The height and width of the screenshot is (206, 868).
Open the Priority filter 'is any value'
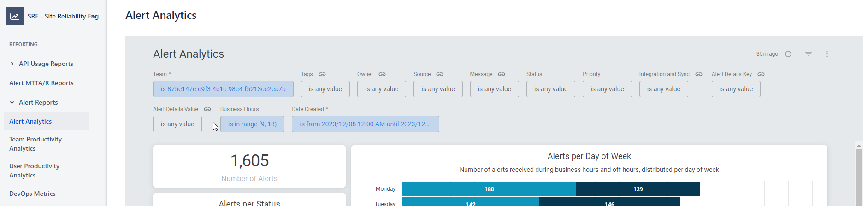607,89
